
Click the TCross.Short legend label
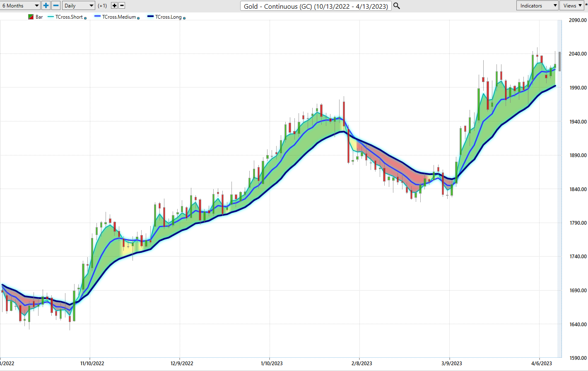69,17
